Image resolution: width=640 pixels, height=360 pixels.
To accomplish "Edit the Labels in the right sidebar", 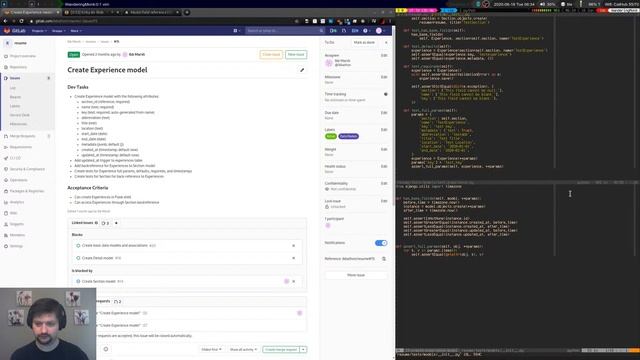I will (384, 130).
